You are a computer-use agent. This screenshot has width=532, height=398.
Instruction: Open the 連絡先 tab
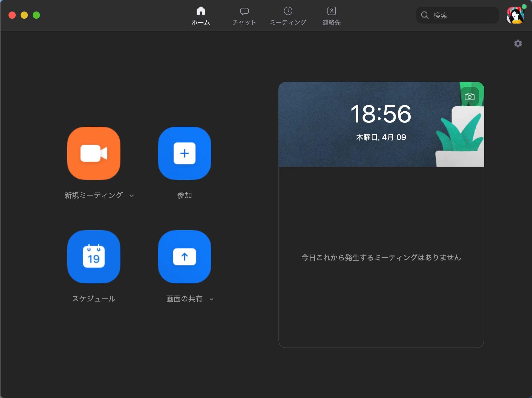(332, 16)
